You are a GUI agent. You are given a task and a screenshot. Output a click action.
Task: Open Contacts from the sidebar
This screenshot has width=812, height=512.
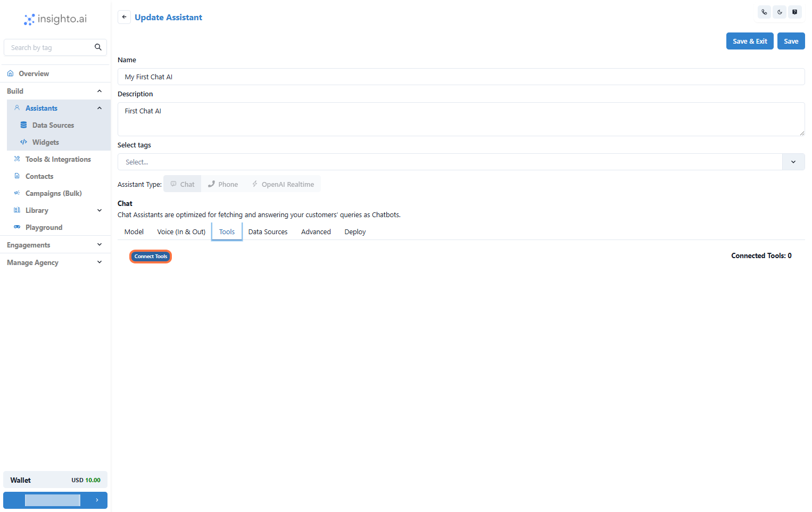coord(39,176)
